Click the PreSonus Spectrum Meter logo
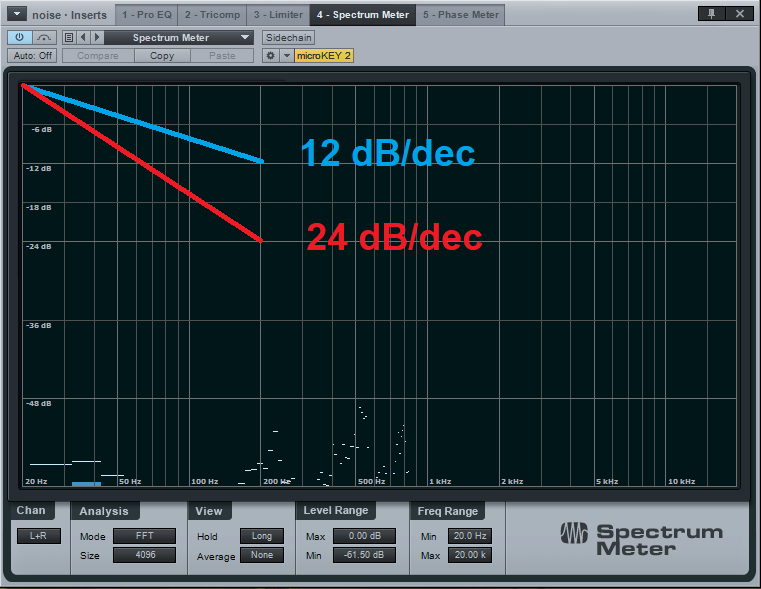The image size is (761, 589). 642,539
